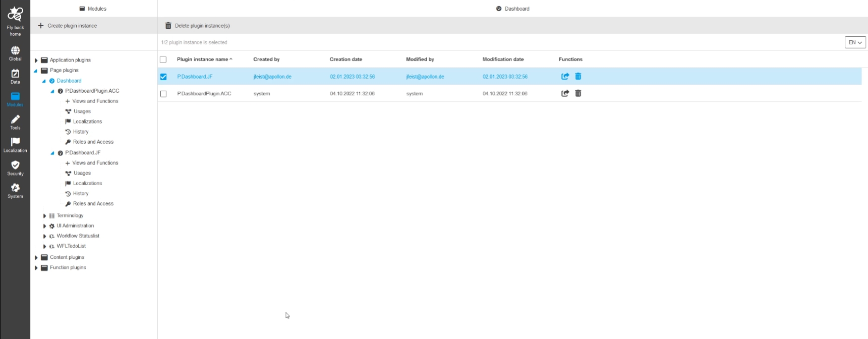This screenshot has width=868, height=339.
Task: Expand the Terminology tree node
Action: click(44, 216)
